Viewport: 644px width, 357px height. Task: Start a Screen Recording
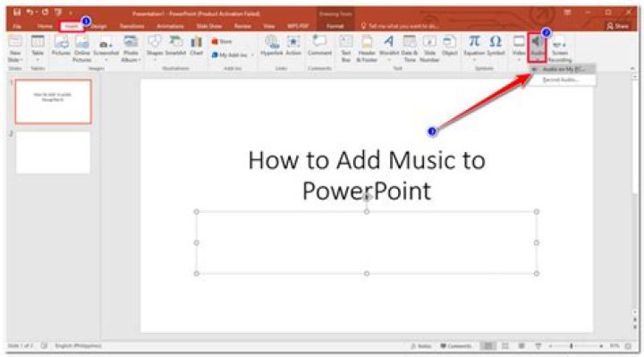point(560,49)
